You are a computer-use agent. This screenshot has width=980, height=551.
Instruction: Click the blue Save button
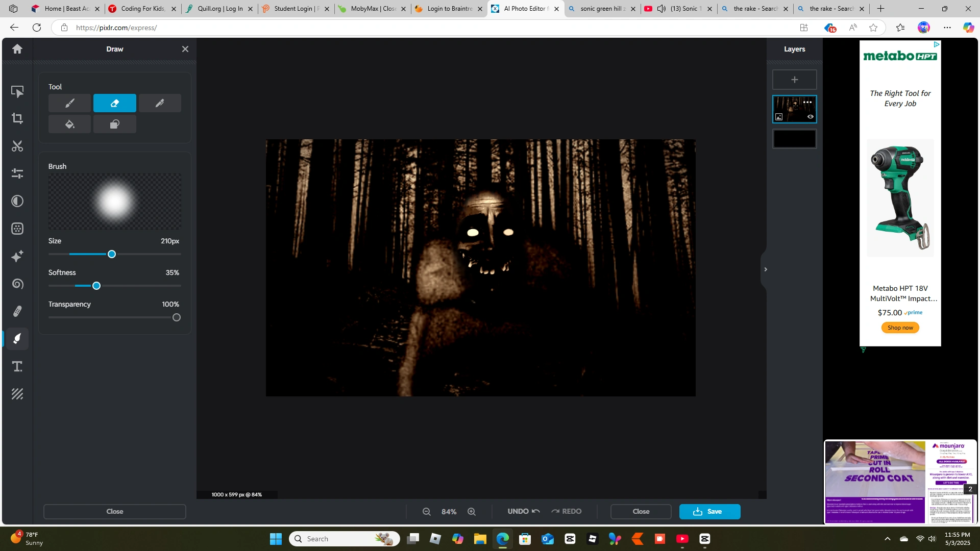[x=709, y=511]
